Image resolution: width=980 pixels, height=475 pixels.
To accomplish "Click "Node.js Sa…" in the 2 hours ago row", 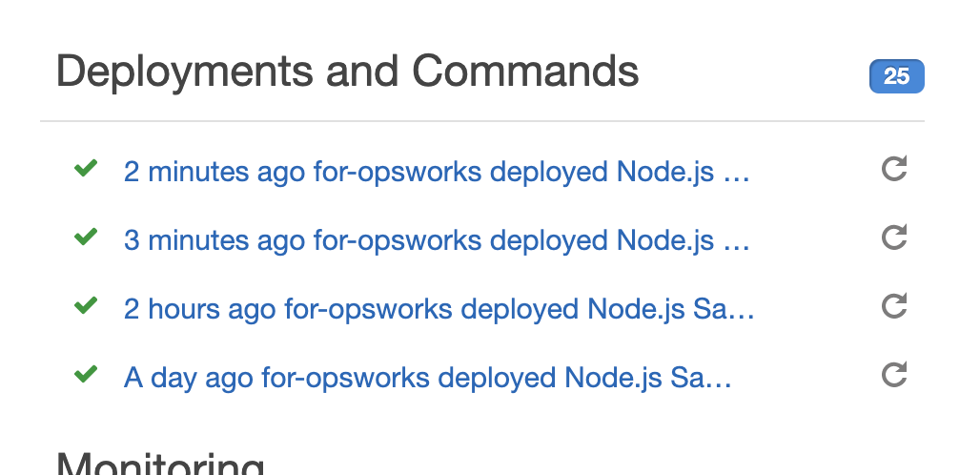I will 671,310.
